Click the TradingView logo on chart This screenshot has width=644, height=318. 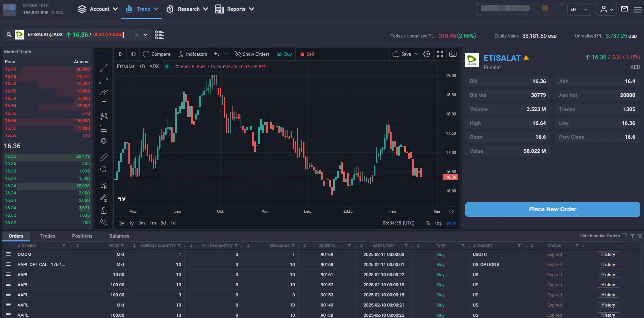(x=122, y=199)
